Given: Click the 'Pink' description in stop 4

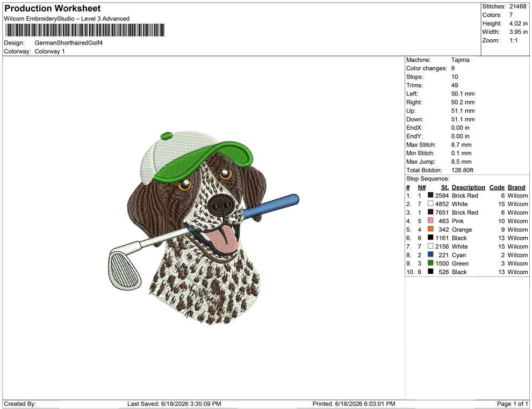Looking at the screenshot, I should pyautogui.click(x=458, y=221).
